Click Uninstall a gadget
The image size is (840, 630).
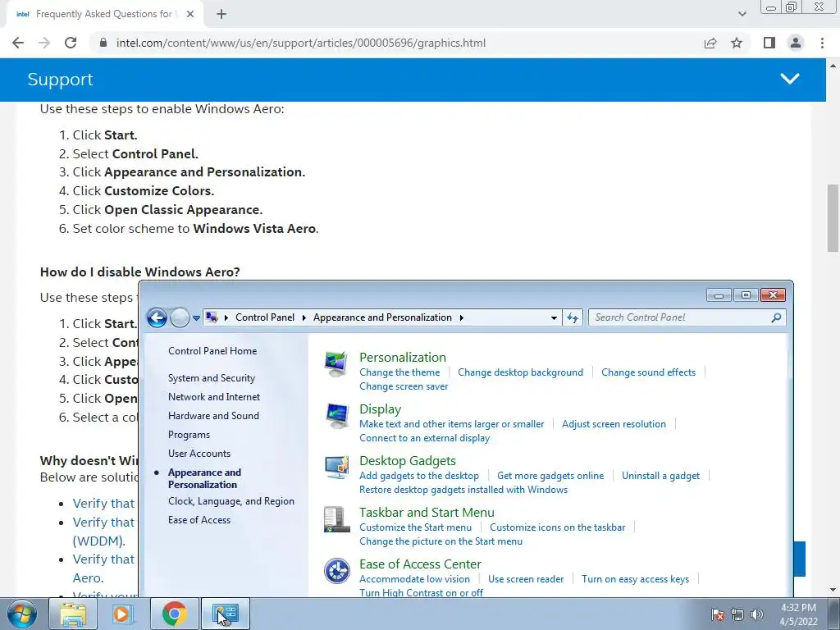click(660, 476)
